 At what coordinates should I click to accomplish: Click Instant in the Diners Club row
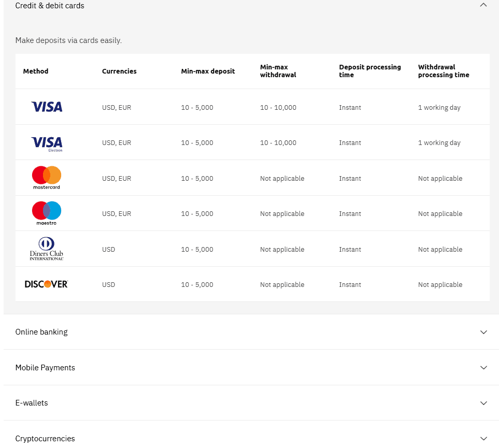click(x=350, y=250)
